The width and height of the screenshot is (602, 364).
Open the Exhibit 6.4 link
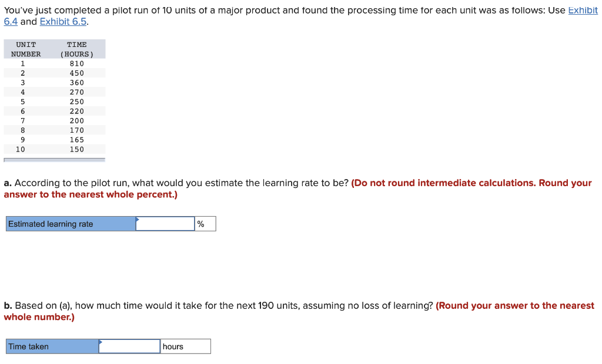[583, 11]
